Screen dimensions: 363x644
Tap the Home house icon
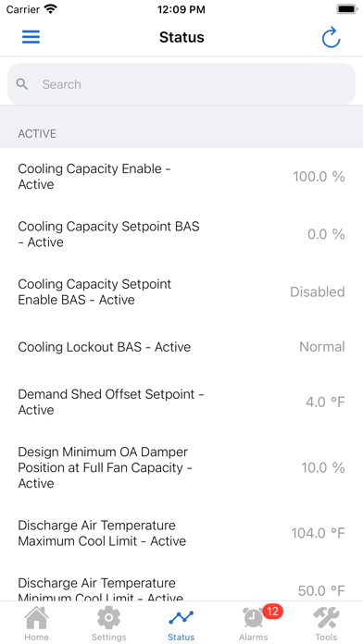(36, 618)
